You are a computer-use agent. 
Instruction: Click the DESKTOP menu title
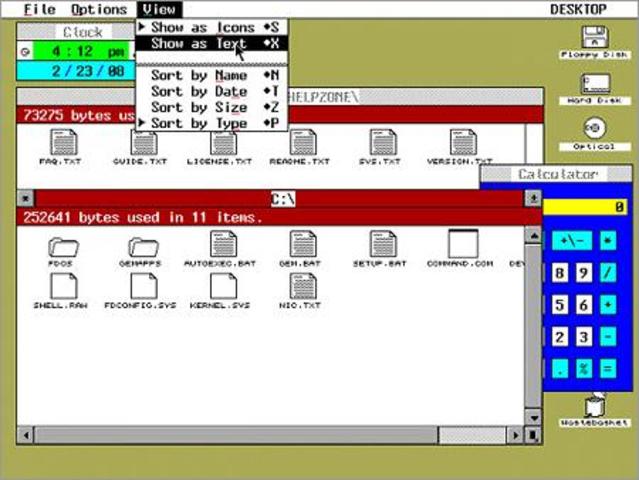pos(578,9)
